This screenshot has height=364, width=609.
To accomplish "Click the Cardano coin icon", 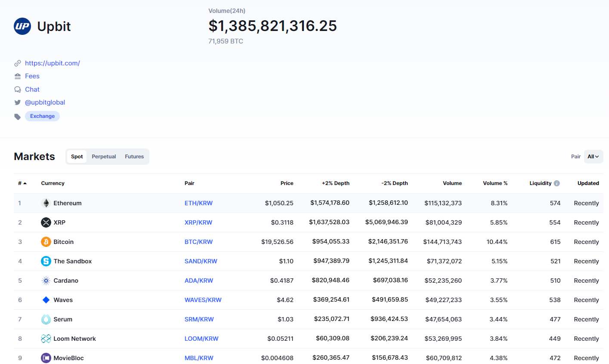I will pos(46,281).
